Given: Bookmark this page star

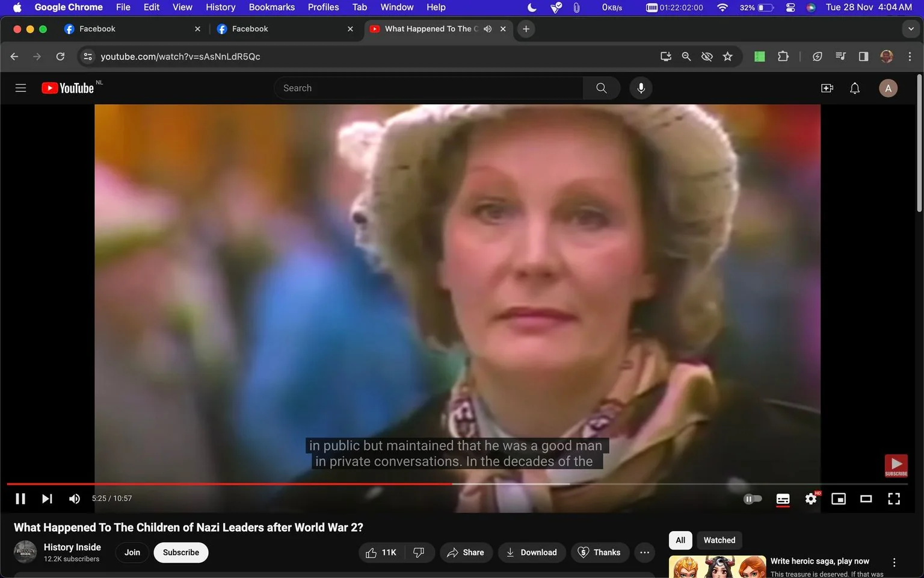Looking at the screenshot, I should (x=727, y=57).
